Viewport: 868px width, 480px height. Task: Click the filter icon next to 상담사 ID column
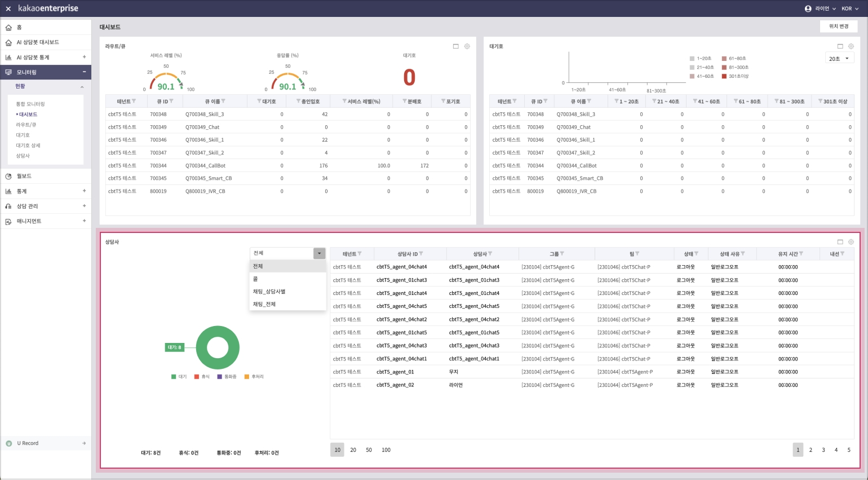pos(421,254)
